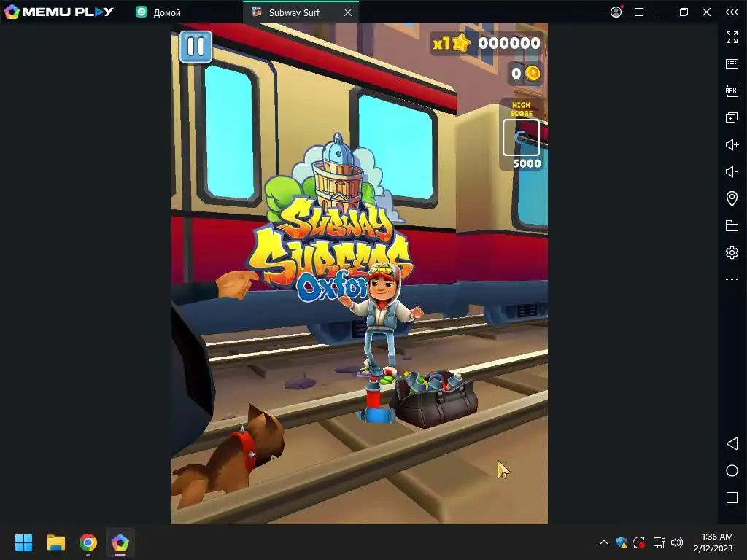Tap the Android back triangle
747x560 pixels.
732,444
